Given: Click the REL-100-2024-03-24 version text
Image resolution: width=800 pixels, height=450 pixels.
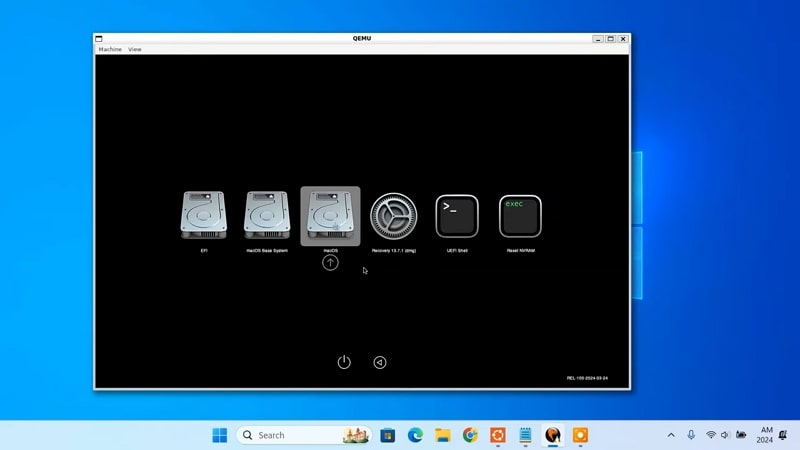Looking at the screenshot, I should (x=587, y=379).
